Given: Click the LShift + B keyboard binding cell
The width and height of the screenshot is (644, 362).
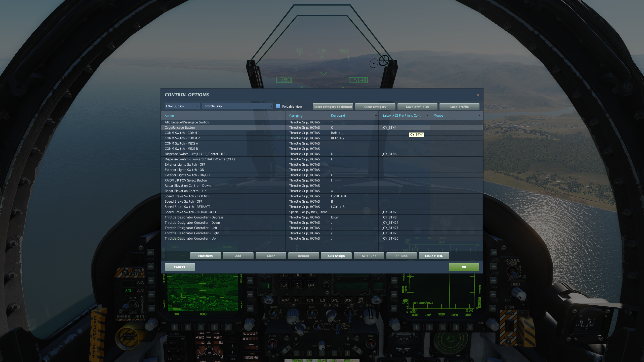Looking at the screenshot, I should click(353, 196).
